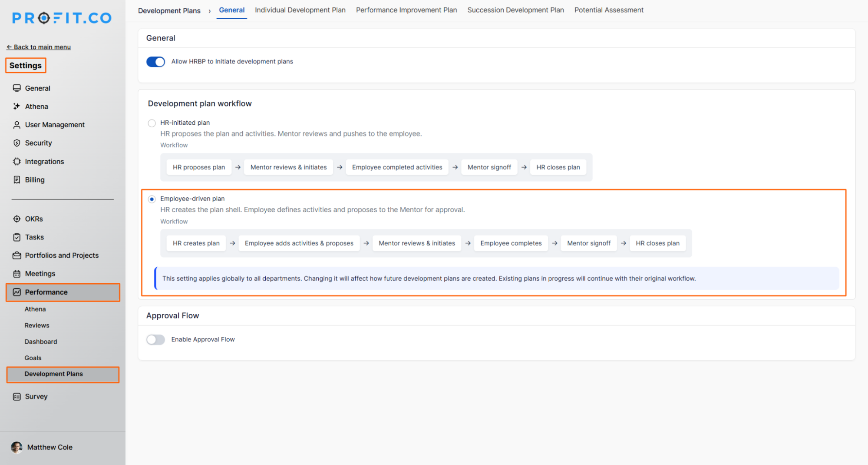Click the Athena sparkle icon in Settings
Image resolution: width=868 pixels, height=465 pixels.
coord(17,106)
